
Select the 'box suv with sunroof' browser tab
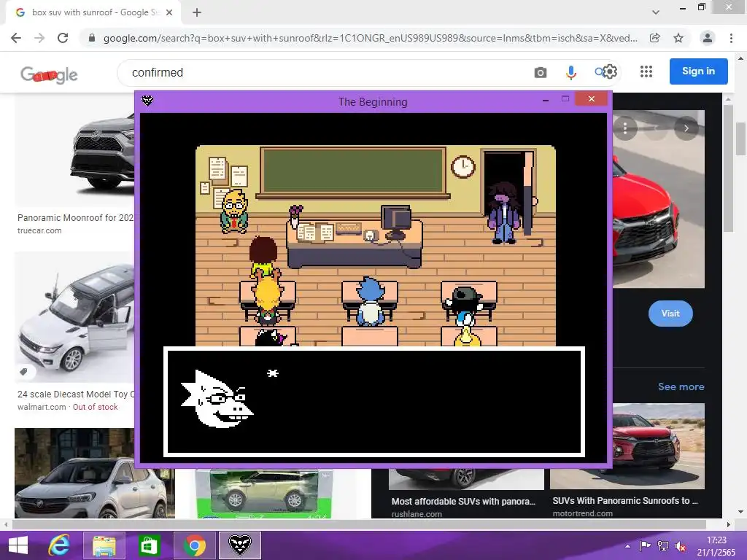click(x=93, y=13)
